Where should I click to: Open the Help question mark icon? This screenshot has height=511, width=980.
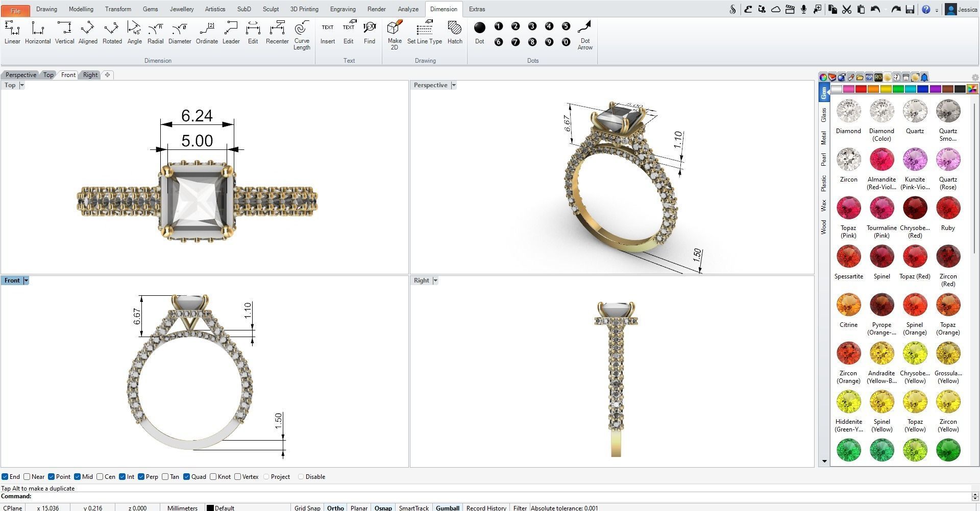[x=926, y=9]
